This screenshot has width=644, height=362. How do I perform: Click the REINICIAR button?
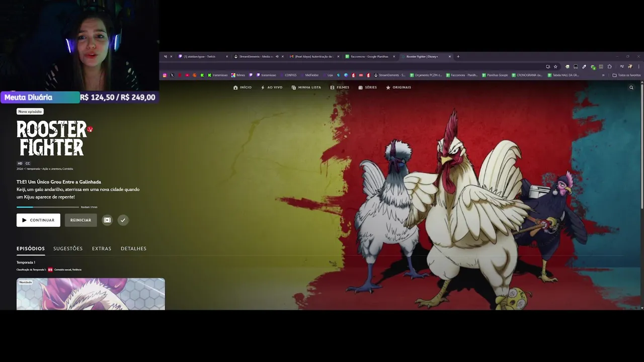tap(80, 220)
